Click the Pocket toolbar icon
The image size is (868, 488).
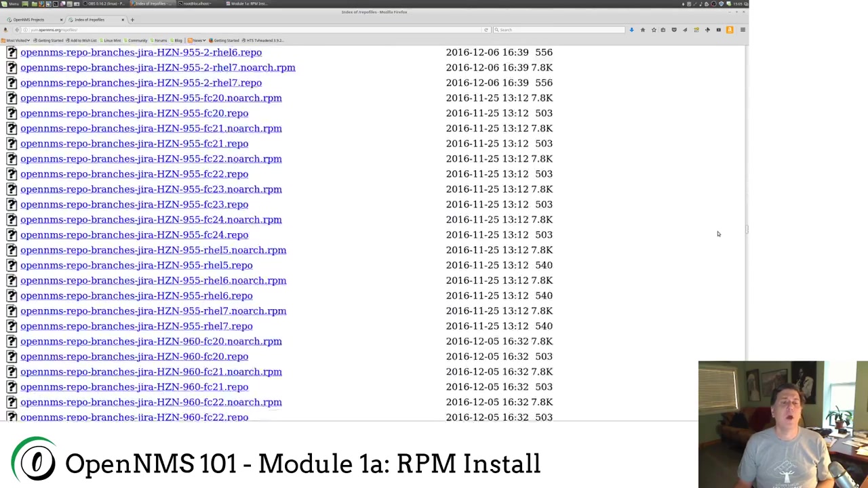coord(674,30)
